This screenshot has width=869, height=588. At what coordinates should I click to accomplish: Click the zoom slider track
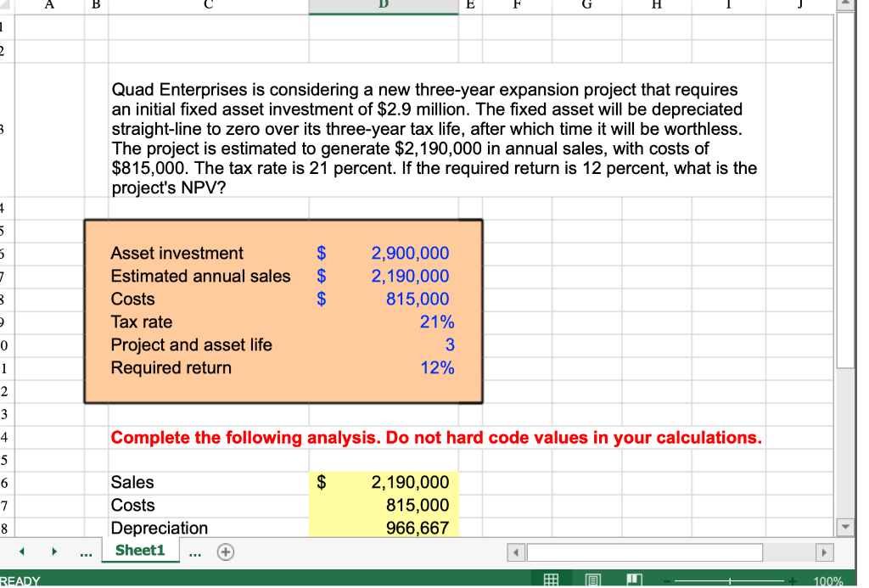(730, 581)
